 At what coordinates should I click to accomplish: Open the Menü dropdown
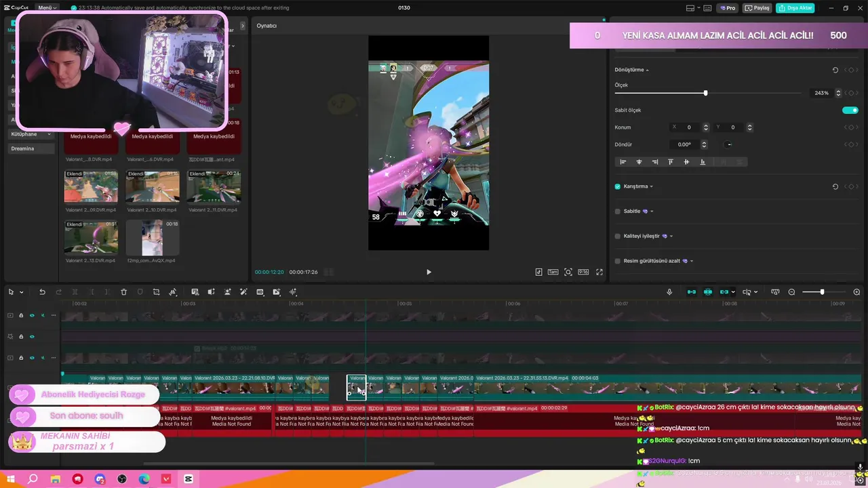point(47,7)
